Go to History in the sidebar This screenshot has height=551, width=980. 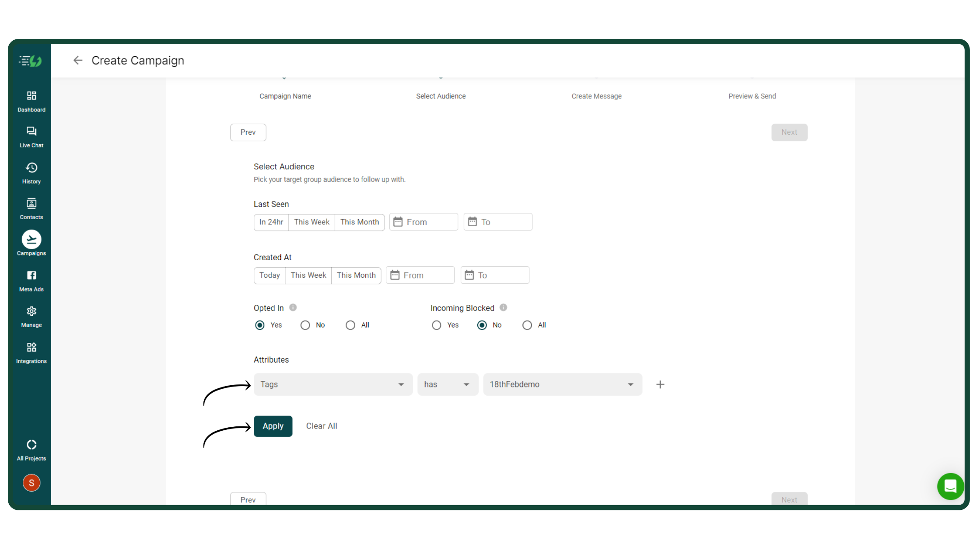(31, 173)
